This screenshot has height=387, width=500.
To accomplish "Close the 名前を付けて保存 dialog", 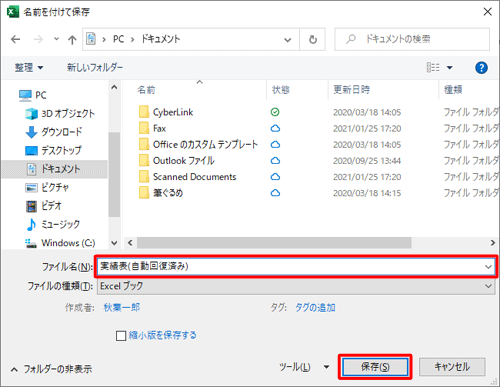I will pos(487,12).
